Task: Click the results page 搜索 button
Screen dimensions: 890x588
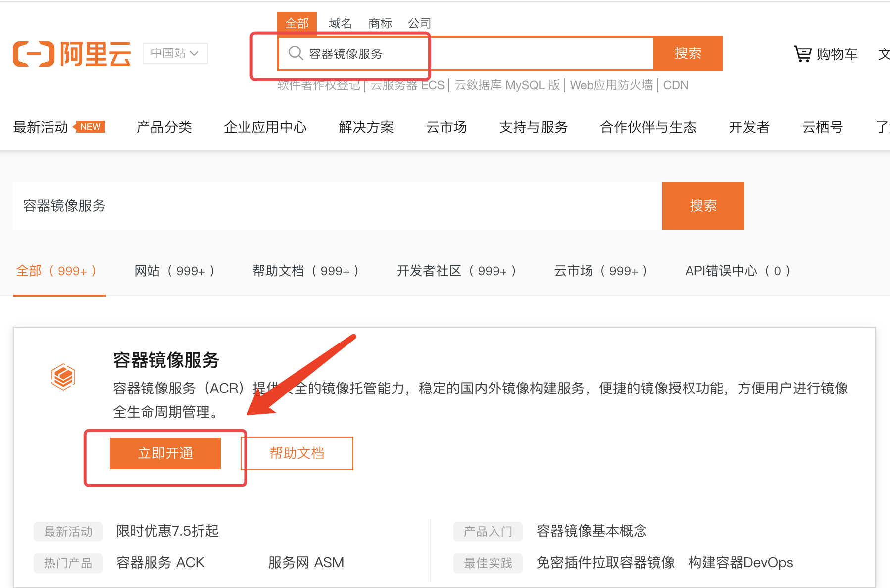Action: (x=703, y=206)
